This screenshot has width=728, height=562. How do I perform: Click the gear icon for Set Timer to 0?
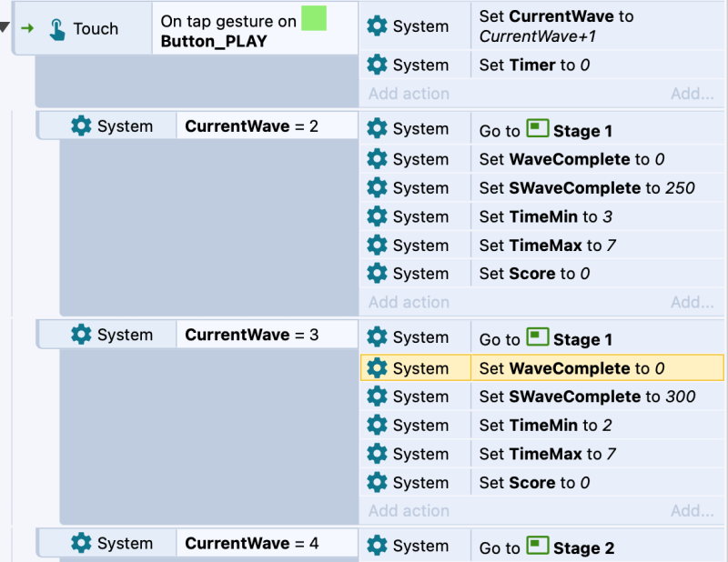click(377, 65)
